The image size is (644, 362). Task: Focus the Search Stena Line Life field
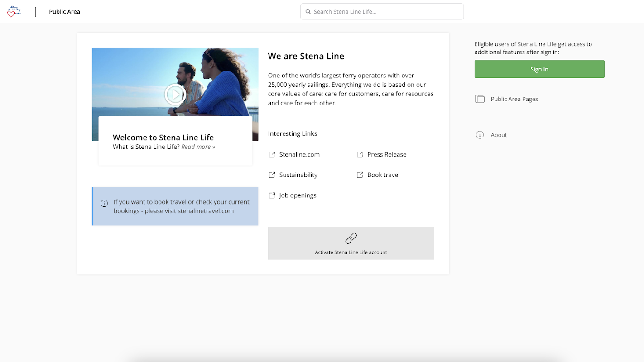(x=385, y=12)
